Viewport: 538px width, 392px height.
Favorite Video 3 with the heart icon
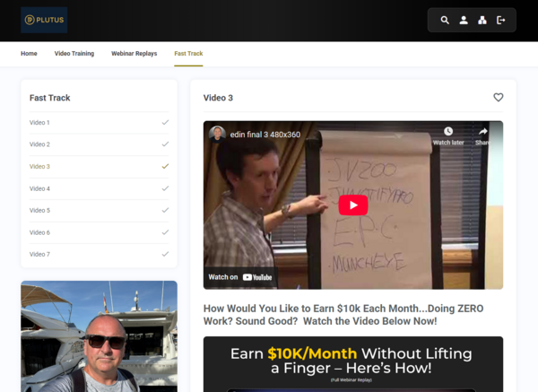[x=499, y=98]
